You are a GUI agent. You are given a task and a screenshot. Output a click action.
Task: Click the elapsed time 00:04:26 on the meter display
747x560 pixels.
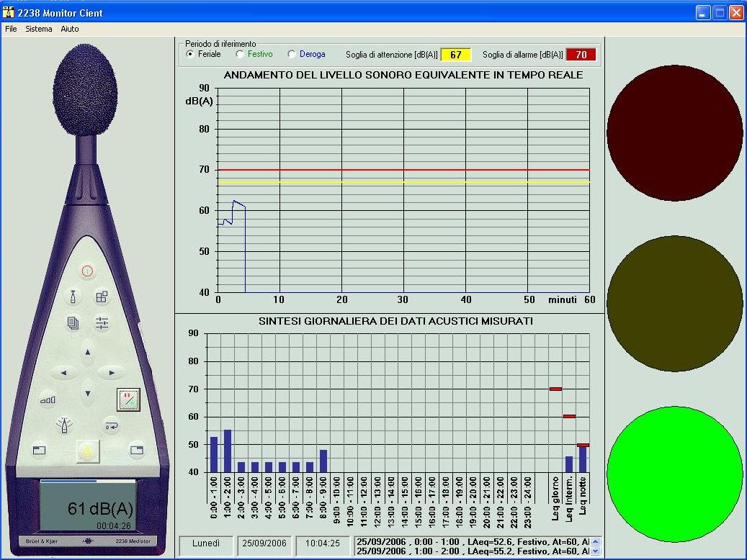[113, 526]
